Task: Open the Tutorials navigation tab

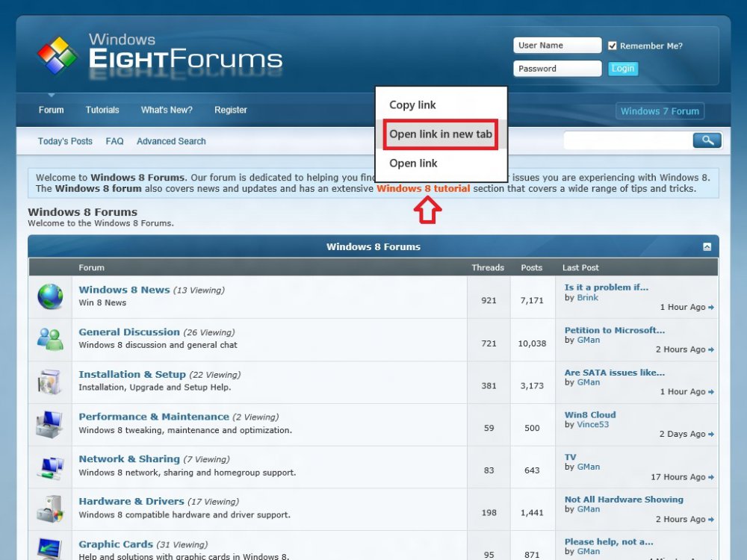Action: pos(102,110)
